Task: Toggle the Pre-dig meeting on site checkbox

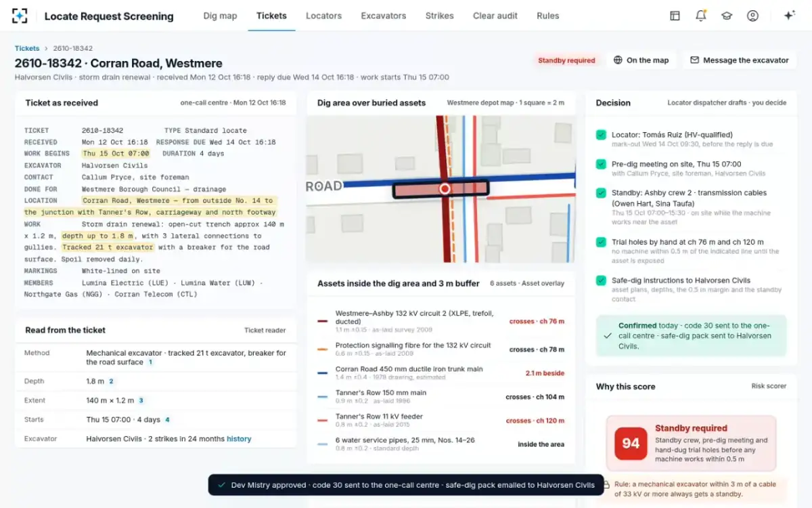Action: 601,164
